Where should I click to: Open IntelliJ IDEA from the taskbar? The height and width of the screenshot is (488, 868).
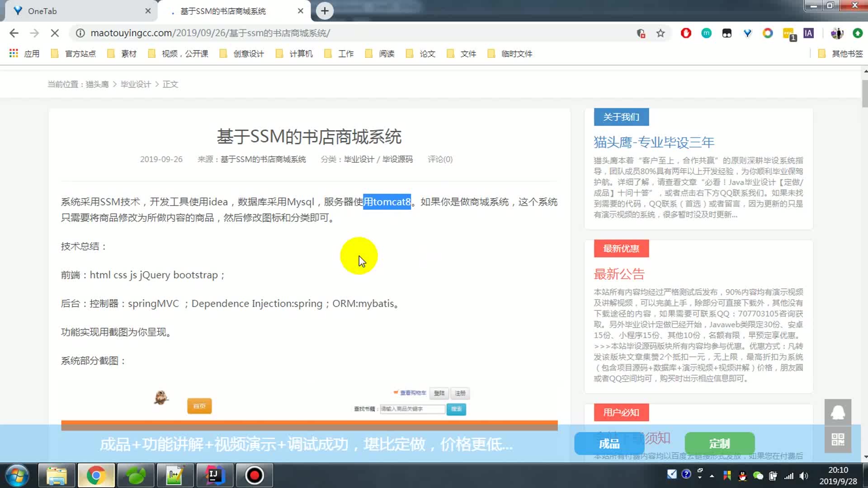pyautogui.click(x=215, y=475)
